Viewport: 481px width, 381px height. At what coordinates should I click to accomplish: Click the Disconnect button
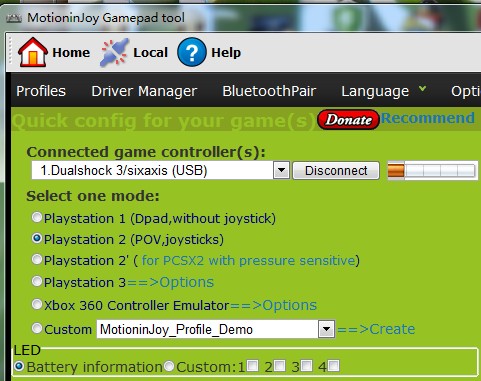pyautogui.click(x=336, y=170)
